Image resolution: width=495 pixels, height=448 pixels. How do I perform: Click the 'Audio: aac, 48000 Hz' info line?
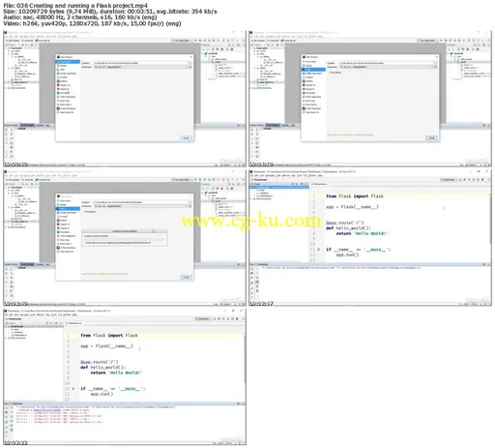tap(80, 17)
